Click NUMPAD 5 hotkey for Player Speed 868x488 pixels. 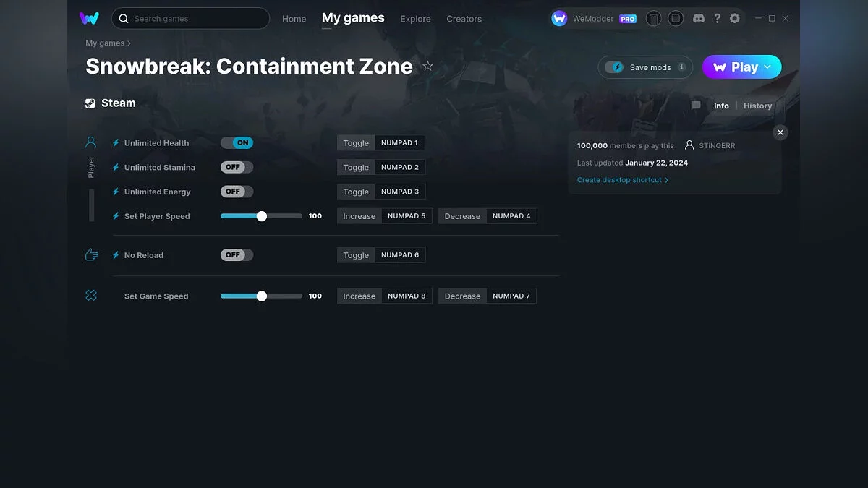coord(407,216)
